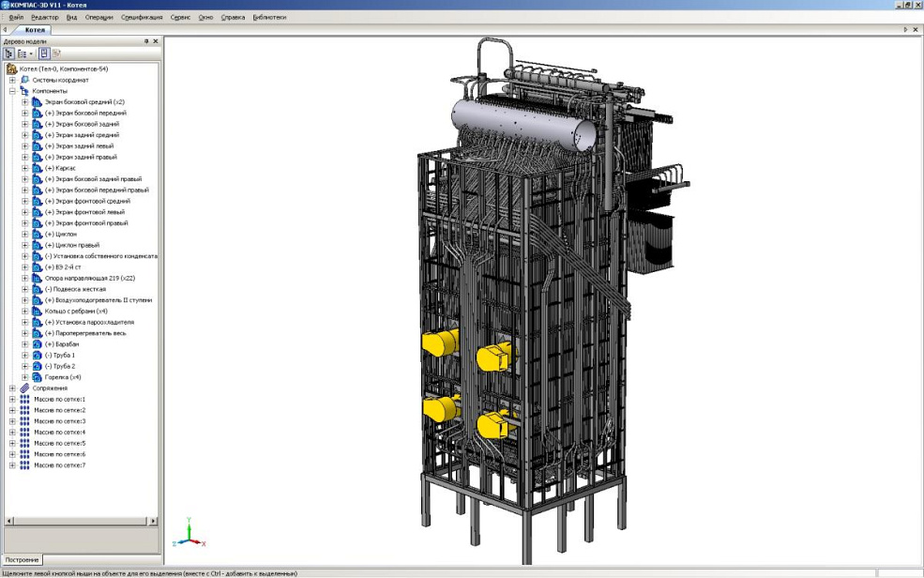Viewport: 924px width, 578px height.
Task: Select Пароперегреватель весь in the tree
Action: pyautogui.click(x=85, y=333)
